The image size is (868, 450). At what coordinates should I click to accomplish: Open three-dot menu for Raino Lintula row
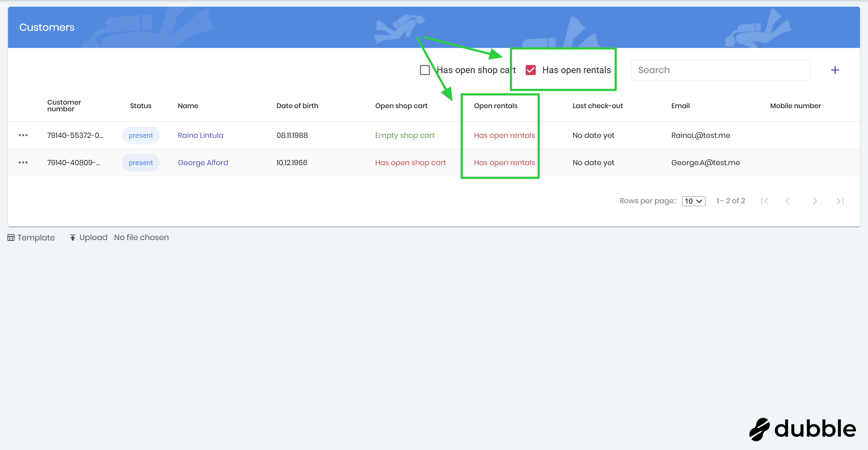(x=23, y=135)
